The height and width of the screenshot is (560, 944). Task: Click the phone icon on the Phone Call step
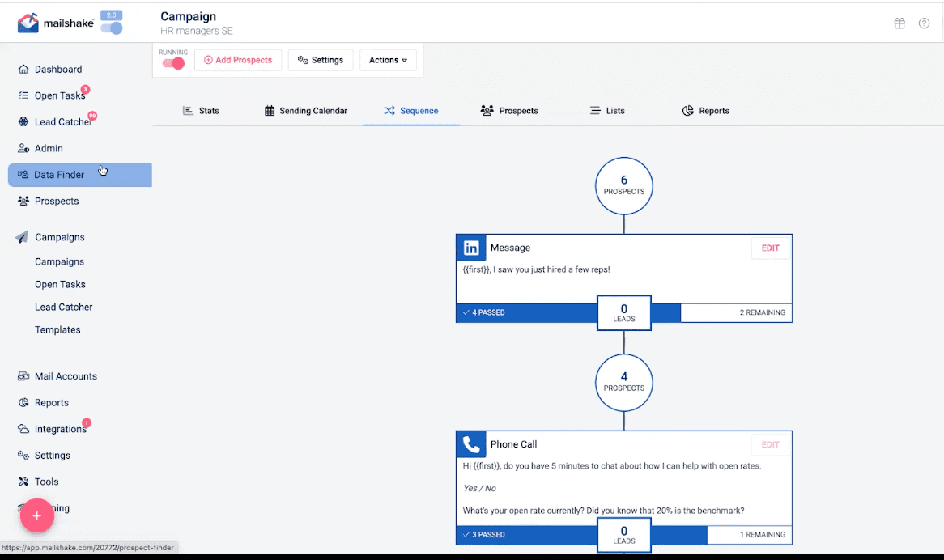tap(470, 444)
